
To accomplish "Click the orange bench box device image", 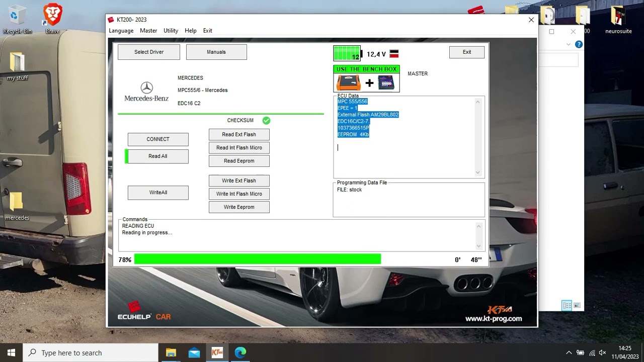I will 349,82.
